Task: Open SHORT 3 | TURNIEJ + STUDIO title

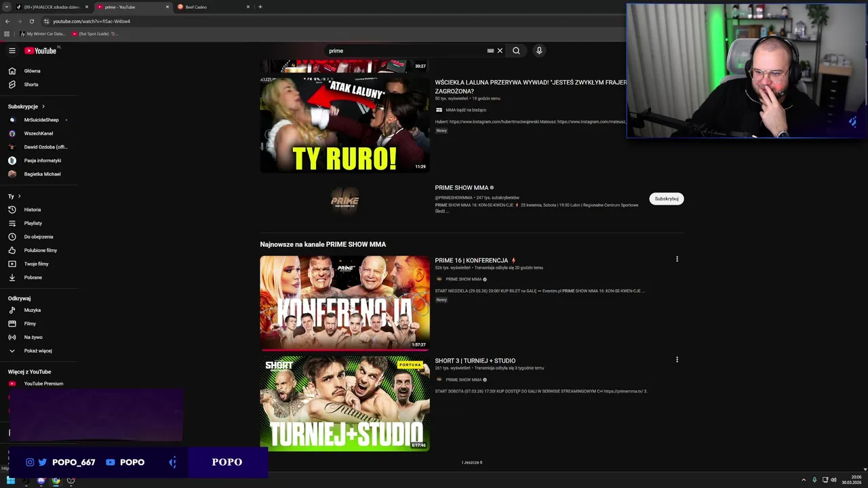Action: (x=475, y=361)
